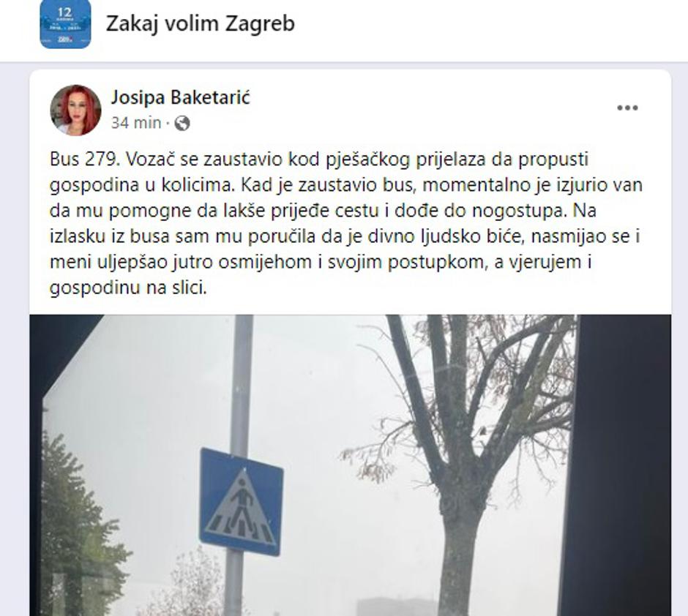This screenshot has width=688, height=616.
Task: Open the post's three-dot options menu
Action: click(x=627, y=108)
